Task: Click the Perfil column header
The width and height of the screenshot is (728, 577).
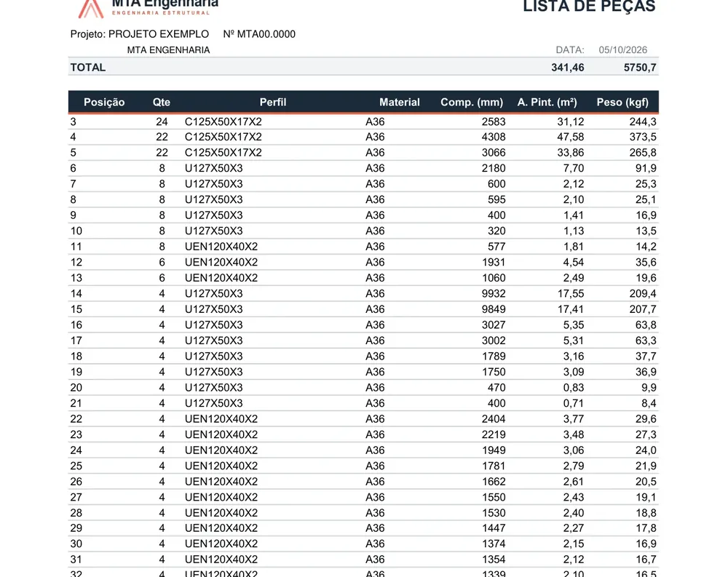Action: tap(272, 103)
